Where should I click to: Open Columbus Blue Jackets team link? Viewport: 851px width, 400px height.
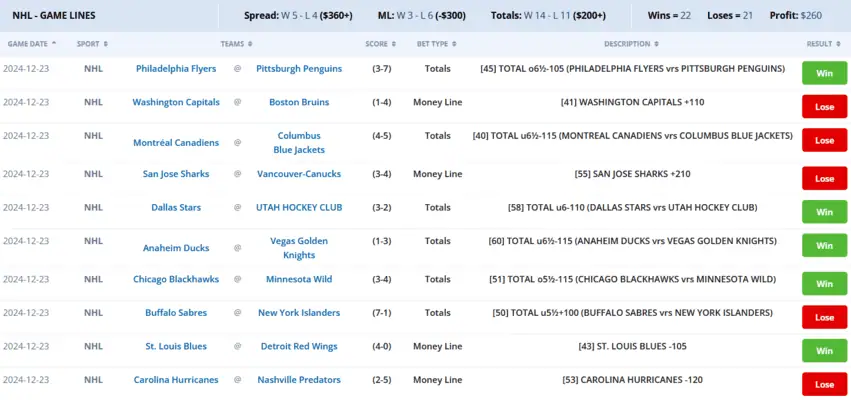299,143
